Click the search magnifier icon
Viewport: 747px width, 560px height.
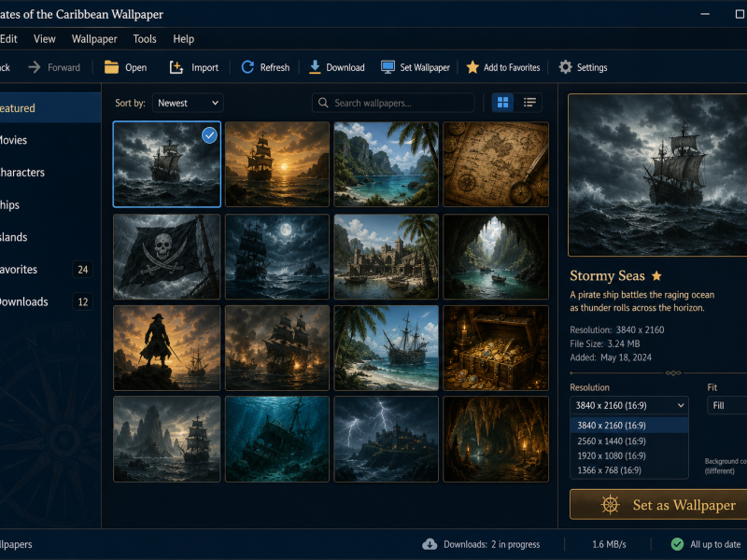pyautogui.click(x=323, y=103)
